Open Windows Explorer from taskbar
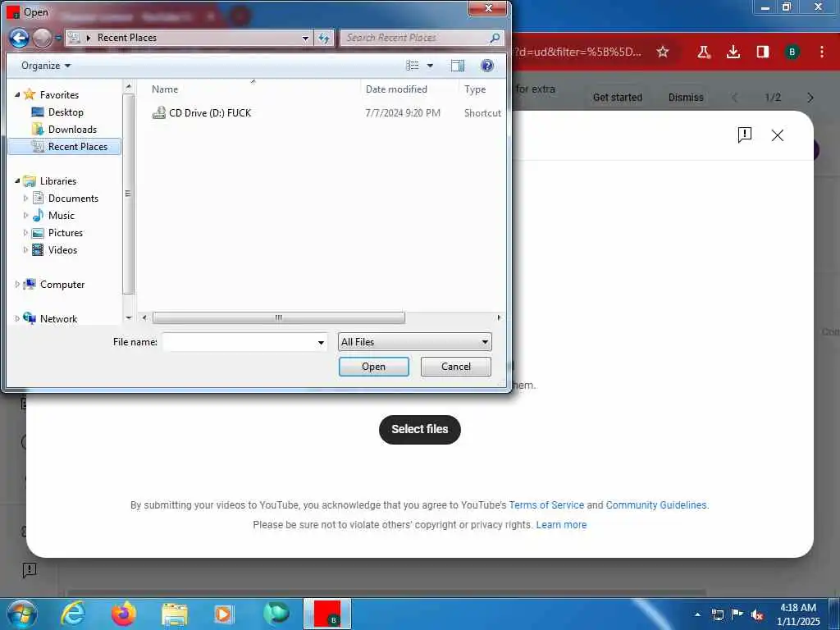840x630 pixels. click(174, 614)
